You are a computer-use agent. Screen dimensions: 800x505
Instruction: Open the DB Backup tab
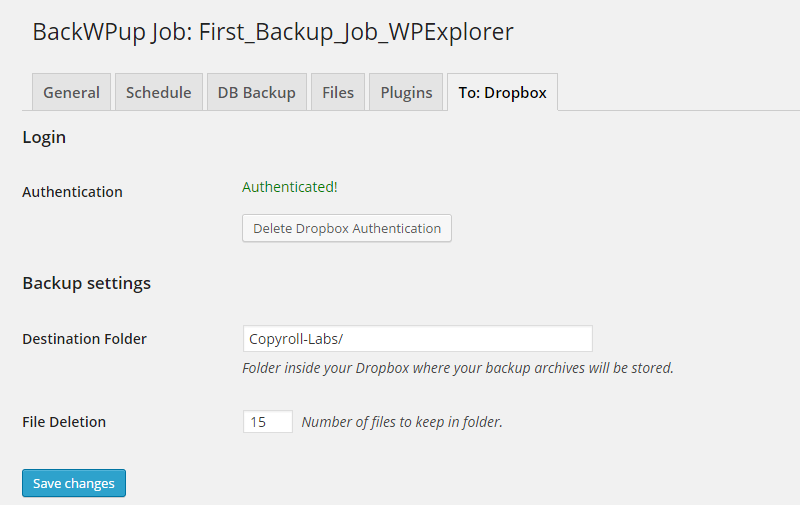[257, 92]
